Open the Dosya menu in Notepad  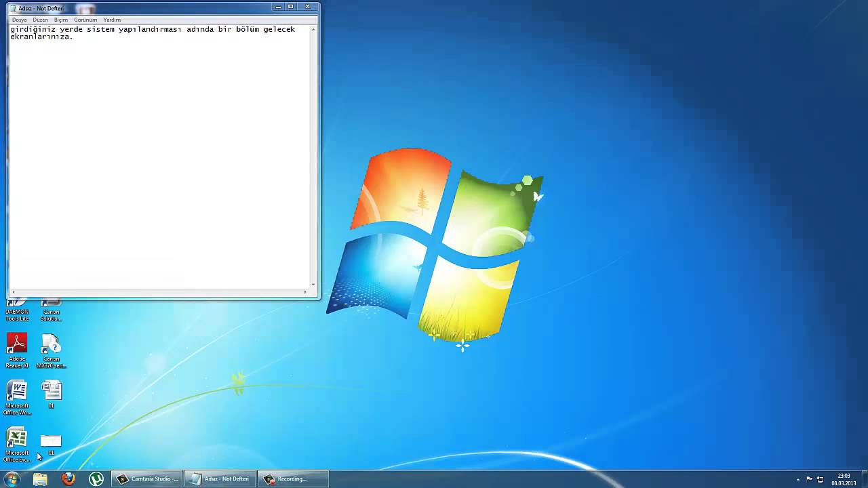tap(19, 20)
